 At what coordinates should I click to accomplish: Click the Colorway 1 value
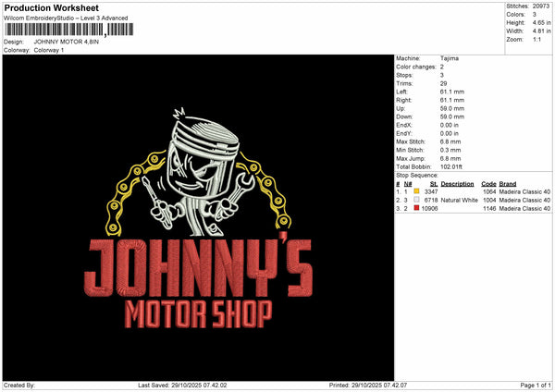49,50
